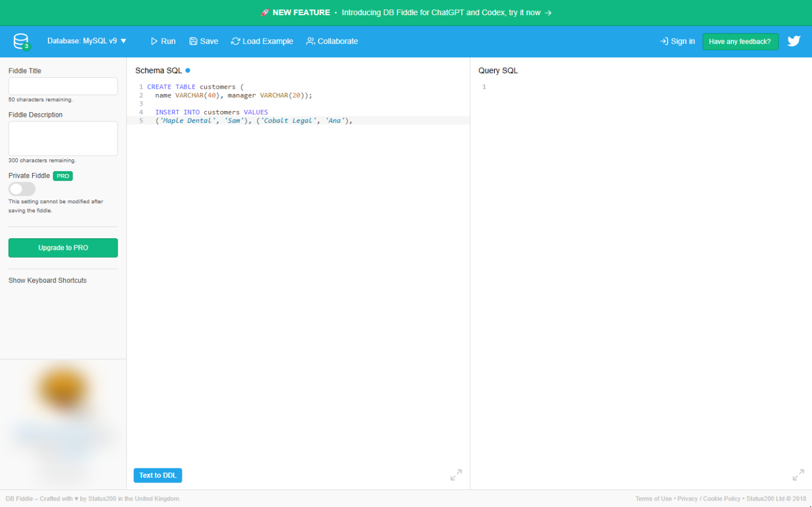Click the blurred advertisement thumbnail in the sidebar

point(63,423)
